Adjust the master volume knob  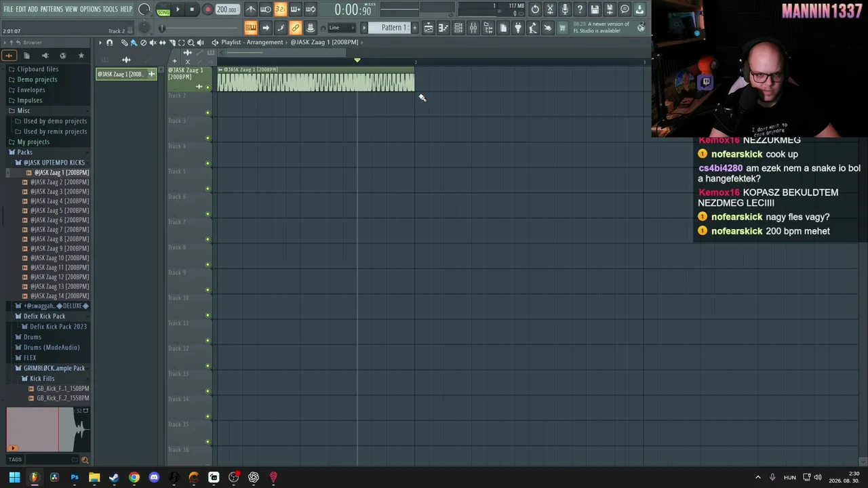[144, 9]
